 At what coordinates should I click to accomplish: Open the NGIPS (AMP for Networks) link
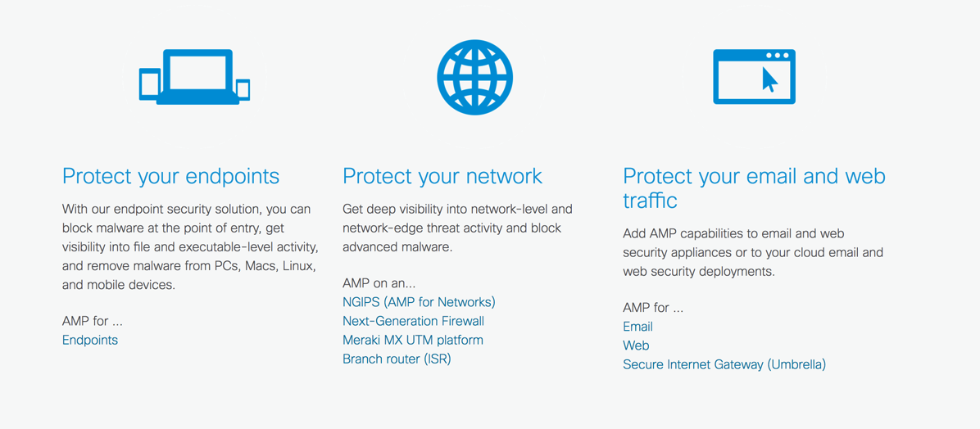[419, 302]
